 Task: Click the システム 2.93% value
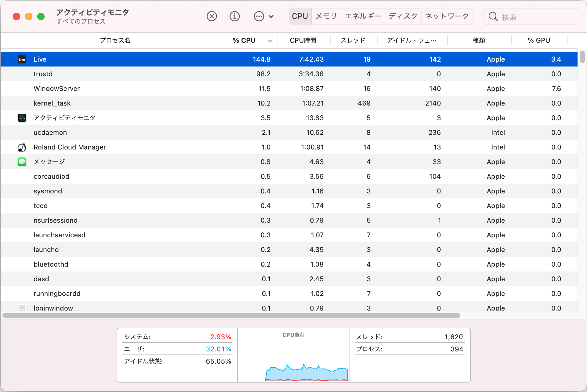220,337
